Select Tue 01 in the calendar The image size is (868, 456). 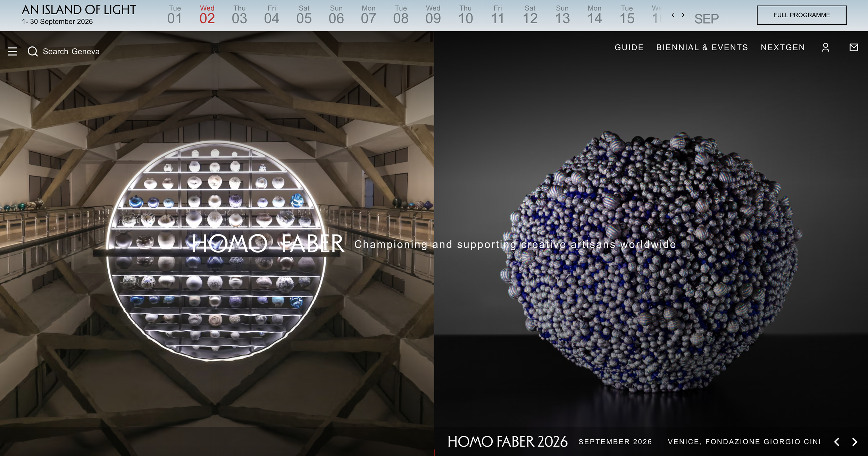click(x=175, y=15)
